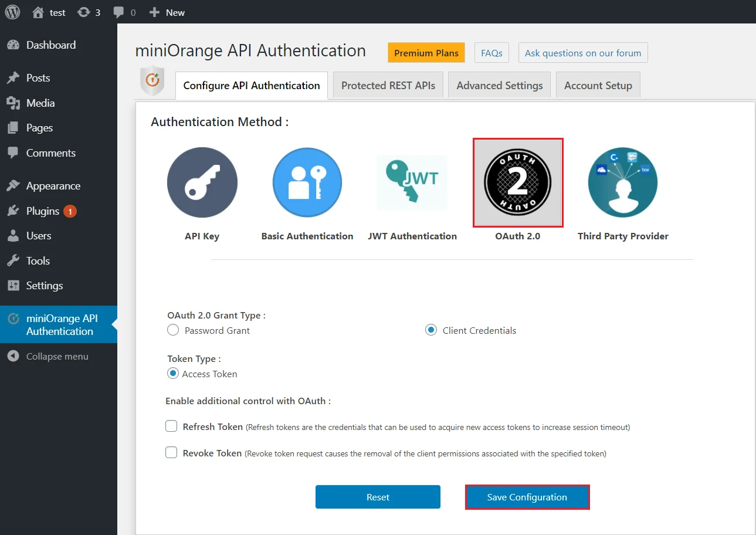Click the plus New icon
This screenshot has height=535, width=756.
pyautogui.click(x=154, y=12)
